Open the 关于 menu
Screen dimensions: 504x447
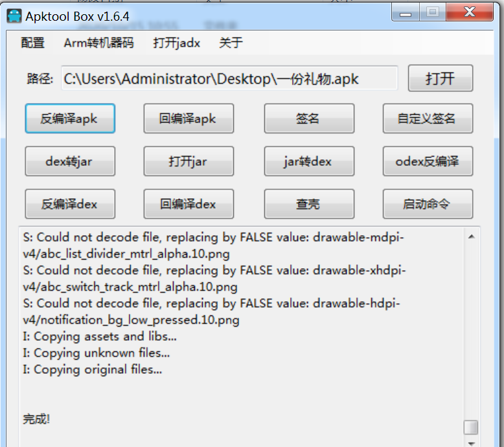tap(231, 43)
